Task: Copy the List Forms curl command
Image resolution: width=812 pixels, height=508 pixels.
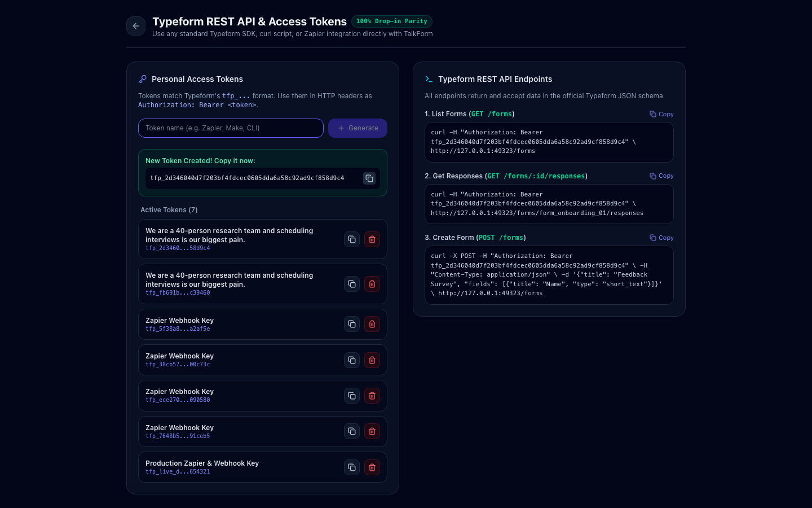Action: tap(661, 114)
